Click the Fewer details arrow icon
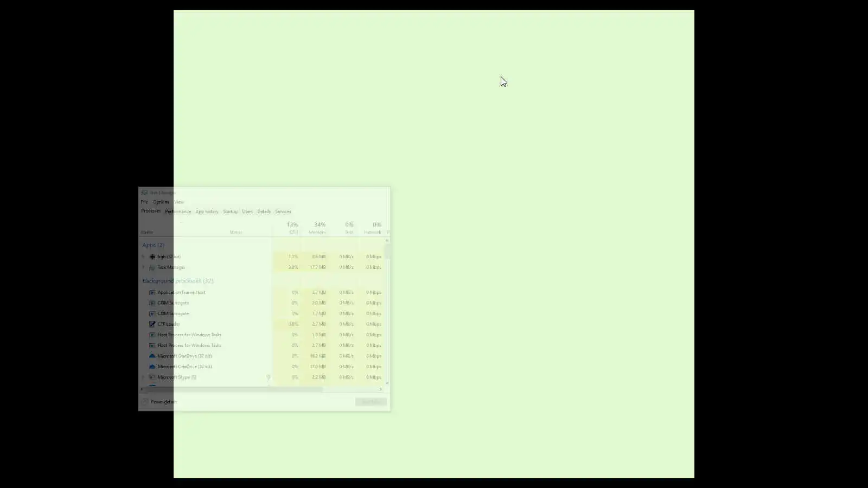 click(145, 402)
